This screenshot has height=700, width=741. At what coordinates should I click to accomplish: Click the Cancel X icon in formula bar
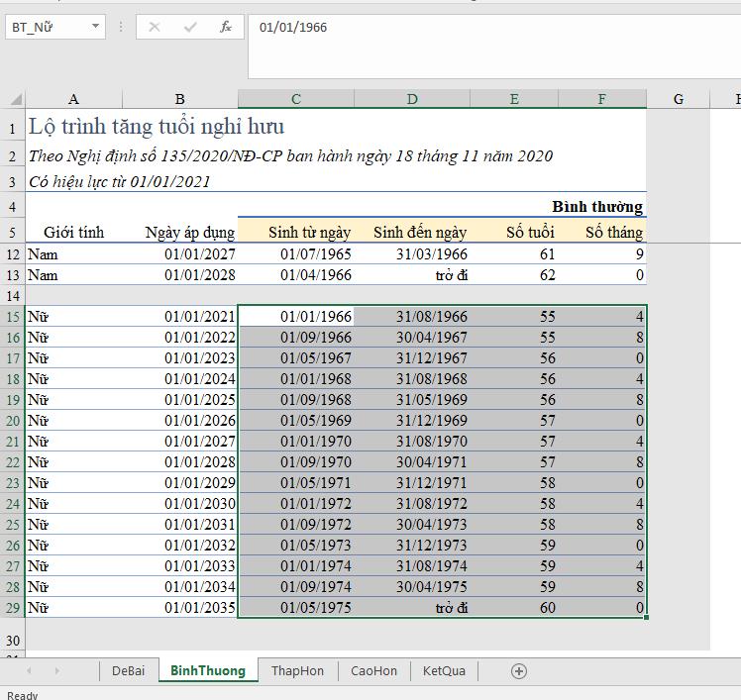[x=155, y=27]
